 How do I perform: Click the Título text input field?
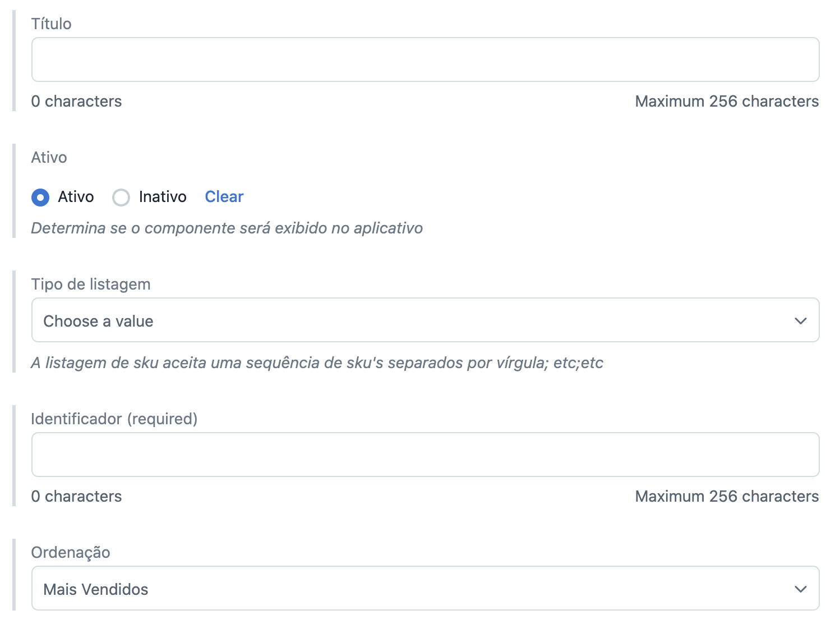click(425, 59)
